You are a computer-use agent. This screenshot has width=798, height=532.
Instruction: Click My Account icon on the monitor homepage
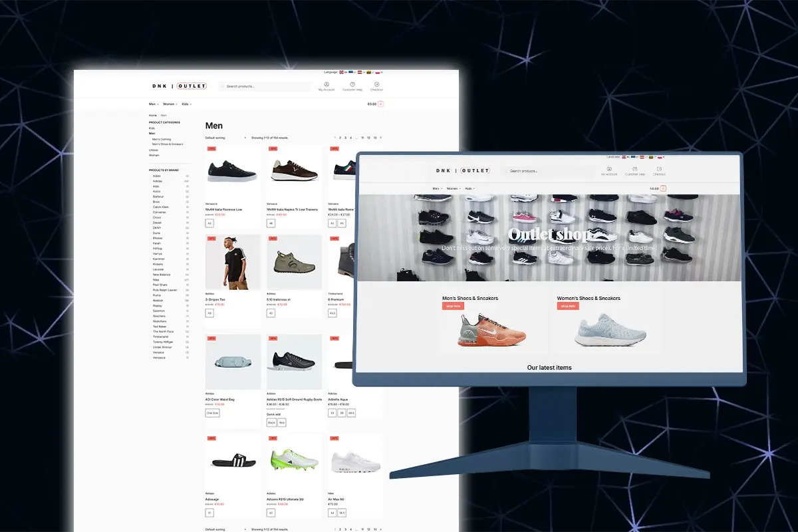point(608,170)
